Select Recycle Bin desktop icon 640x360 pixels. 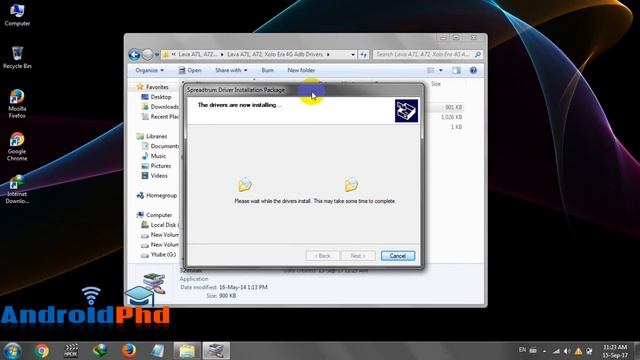point(17,58)
